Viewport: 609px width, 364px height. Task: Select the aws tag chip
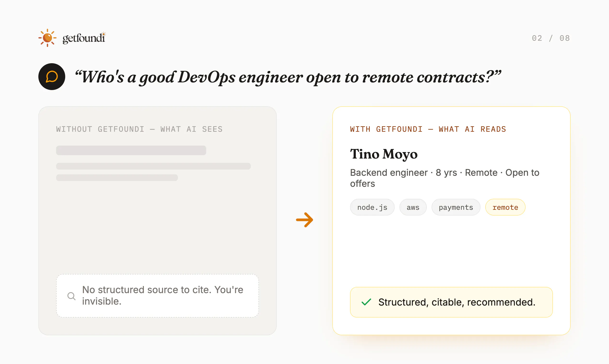click(413, 207)
